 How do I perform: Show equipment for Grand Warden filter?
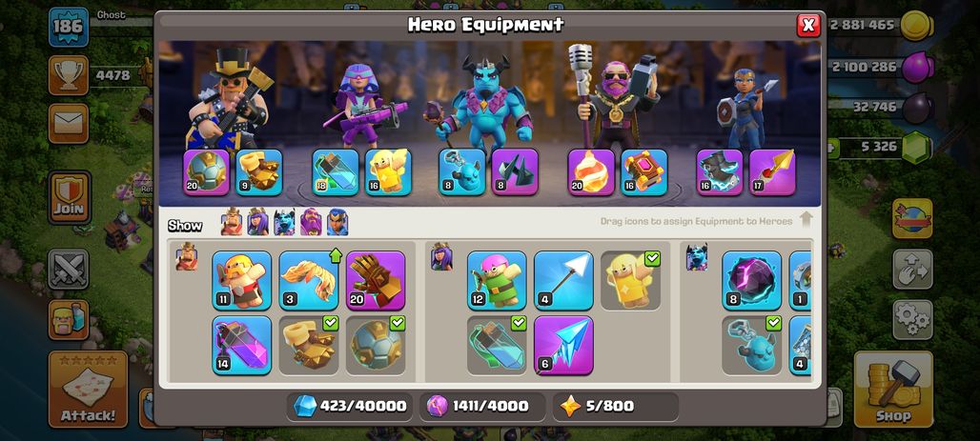(311, 222)
